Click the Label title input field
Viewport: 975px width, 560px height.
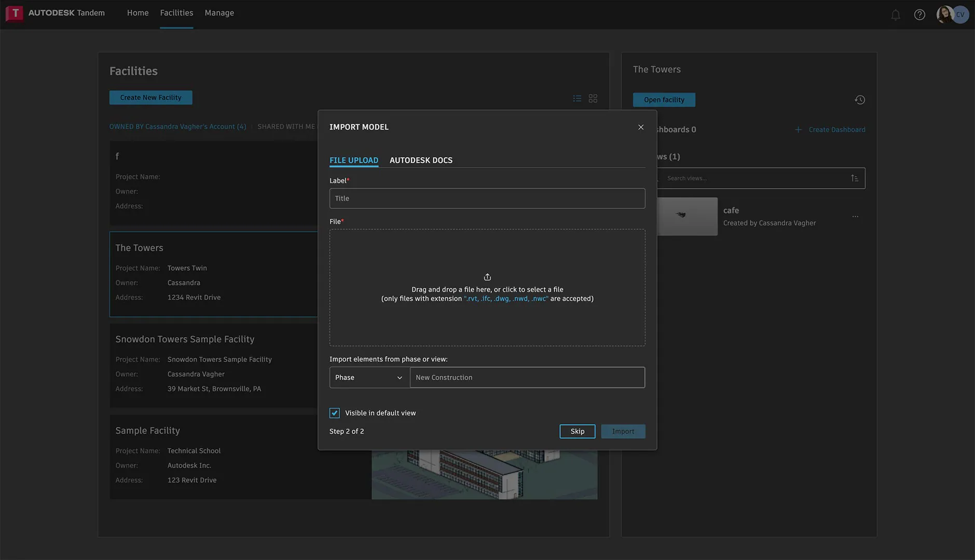(487, 199)
